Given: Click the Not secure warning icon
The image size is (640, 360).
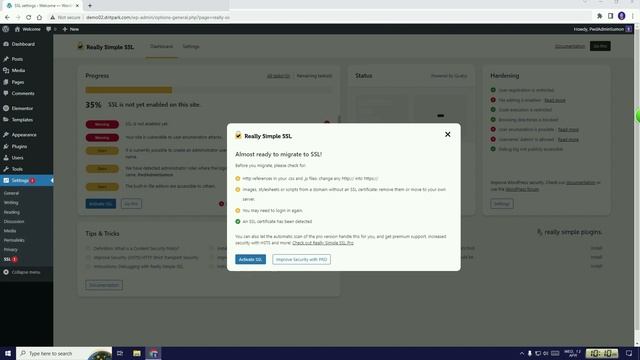Looking at the screenshot, I should 52,18.
